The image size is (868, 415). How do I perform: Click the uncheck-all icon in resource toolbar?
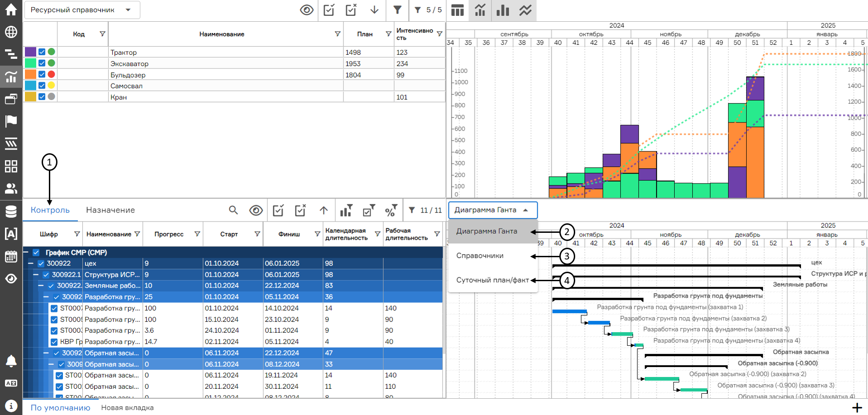[x=351, y=10]
